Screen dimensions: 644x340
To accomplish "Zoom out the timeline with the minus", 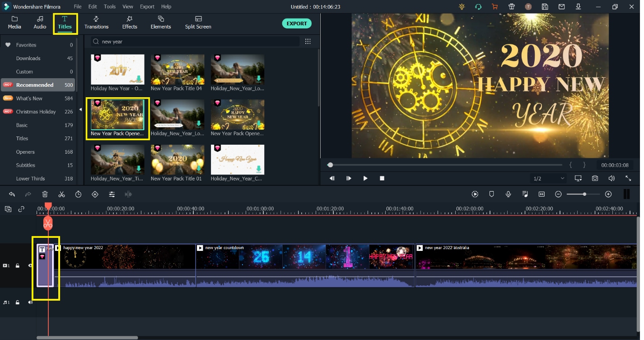I will pyautogui.click(x=558, y=194).
